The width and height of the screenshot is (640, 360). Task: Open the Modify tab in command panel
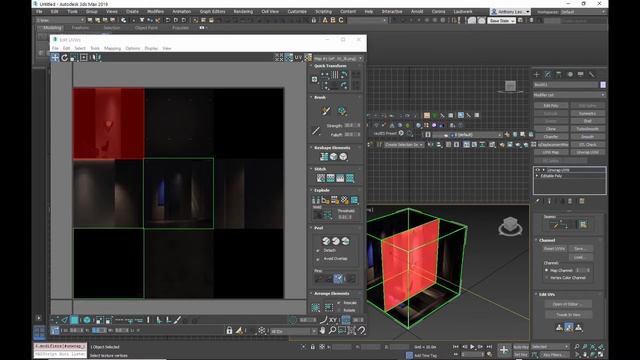(548, 74)
